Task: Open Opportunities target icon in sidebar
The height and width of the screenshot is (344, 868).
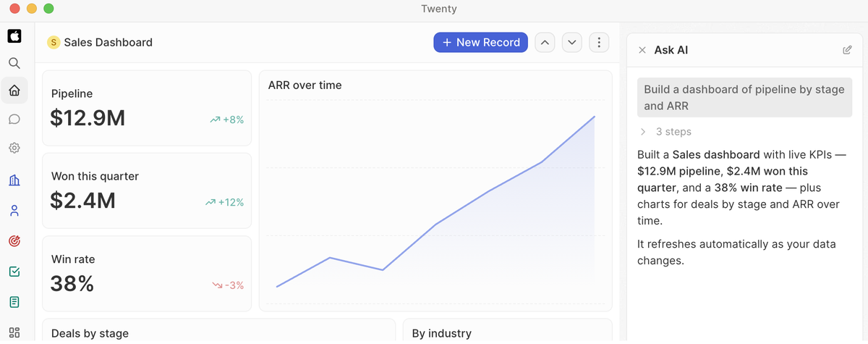Action: (14, 241)
